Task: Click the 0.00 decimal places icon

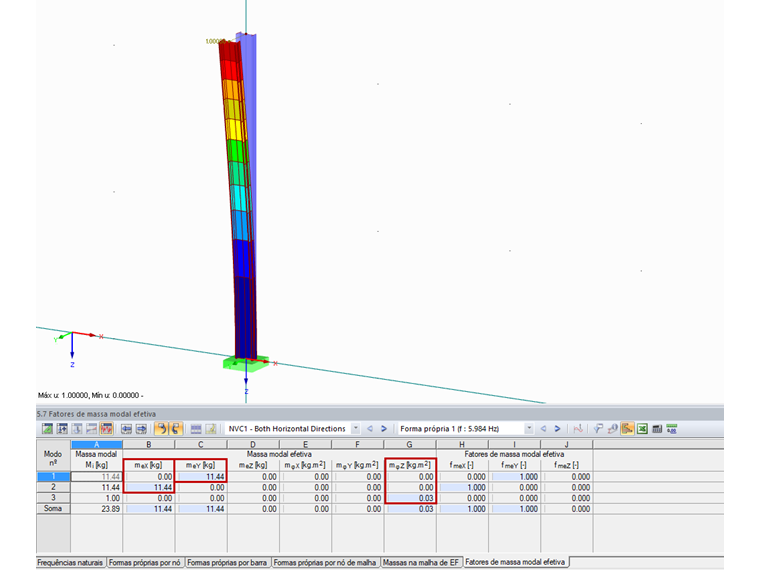Action: point(672,429)
